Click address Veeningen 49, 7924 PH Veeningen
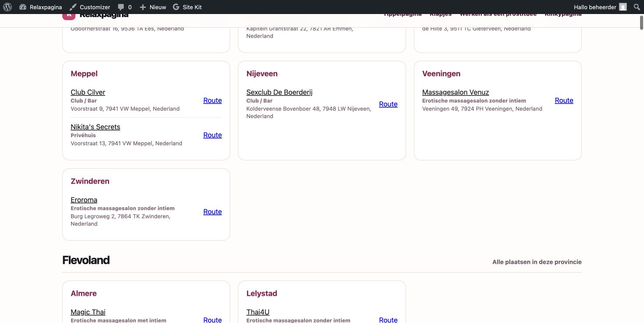This screenshot has width=644, height=323. pyautogui.click(x=482, y=109)
